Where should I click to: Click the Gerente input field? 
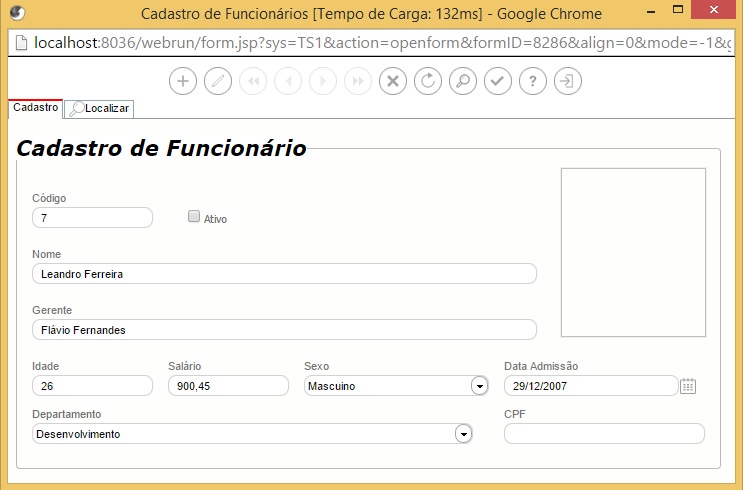[284, 330]
